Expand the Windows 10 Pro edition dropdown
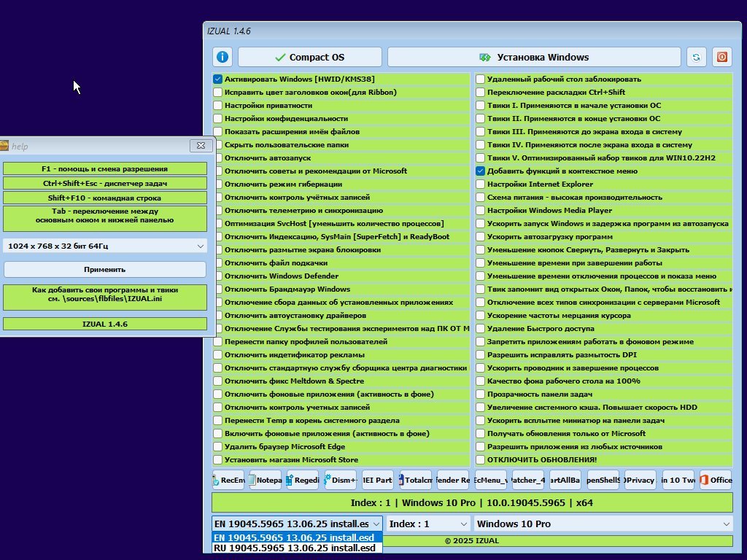This screenshot has width=747, height=560. pos(603,524)
